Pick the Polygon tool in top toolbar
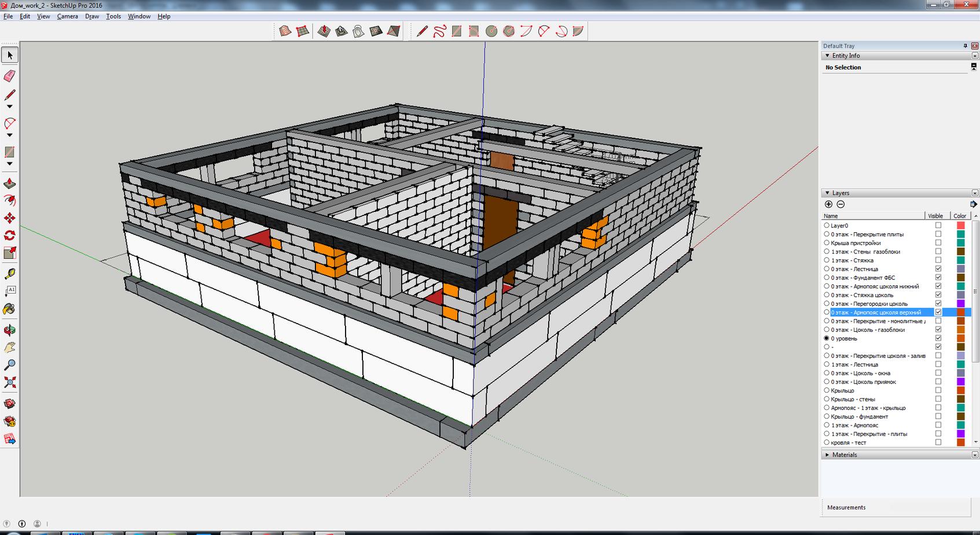Viewport: 980px width, 535px height. [x=509, y=31]
